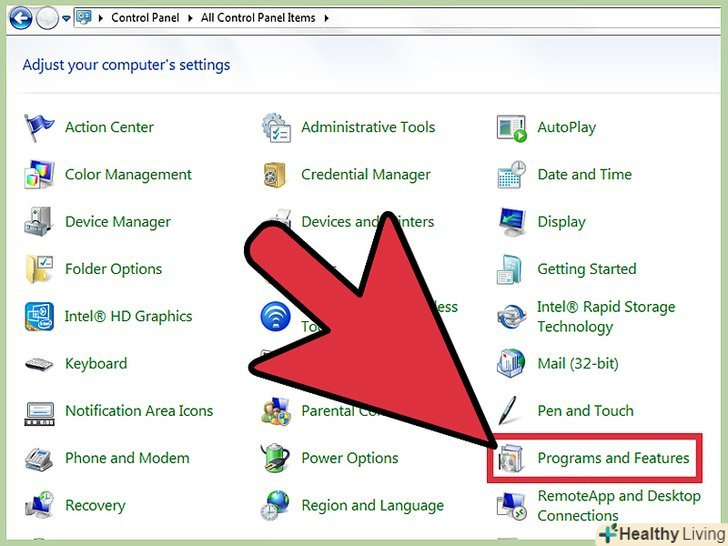The image size is (728, 546).
Task: Click the Device Manager link
Action: pos(118,222)
